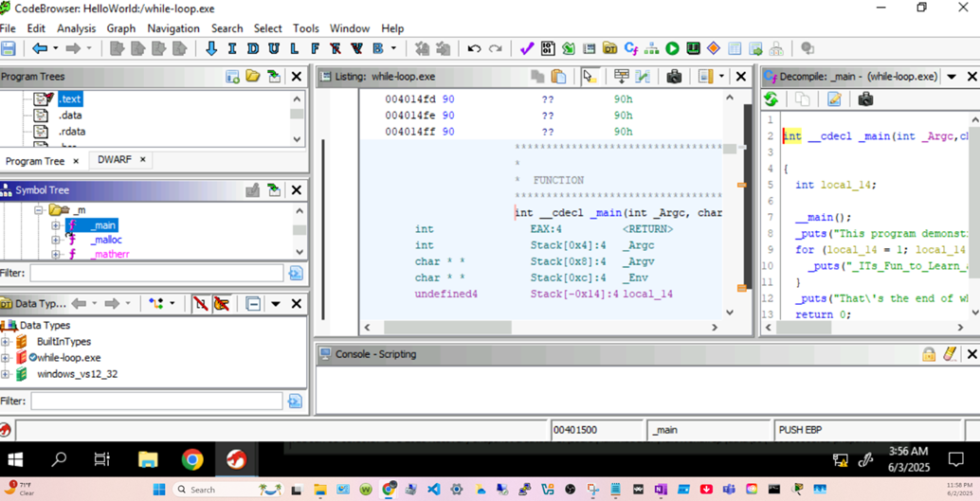980x501 pixels.
Task: Open the Data Type Manager DT folder icon
Action: [609, 48]
